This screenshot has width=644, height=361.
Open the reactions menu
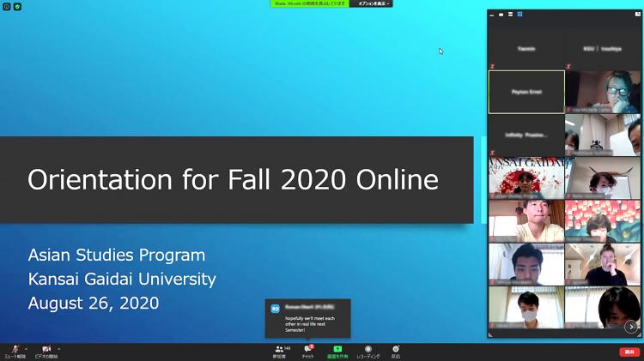click(396, 352)
